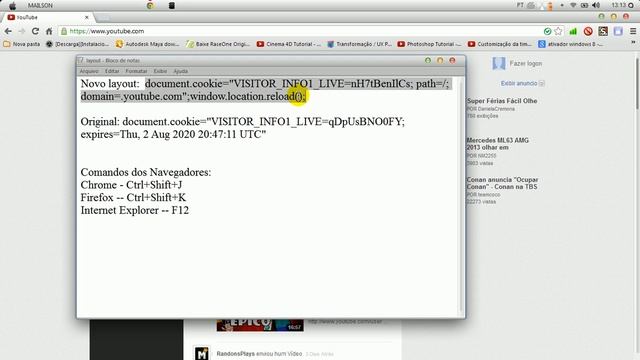Open the Autodesk Maya bookmark
This screenshot has width=640, height=360.
click(x=147, y=44)
